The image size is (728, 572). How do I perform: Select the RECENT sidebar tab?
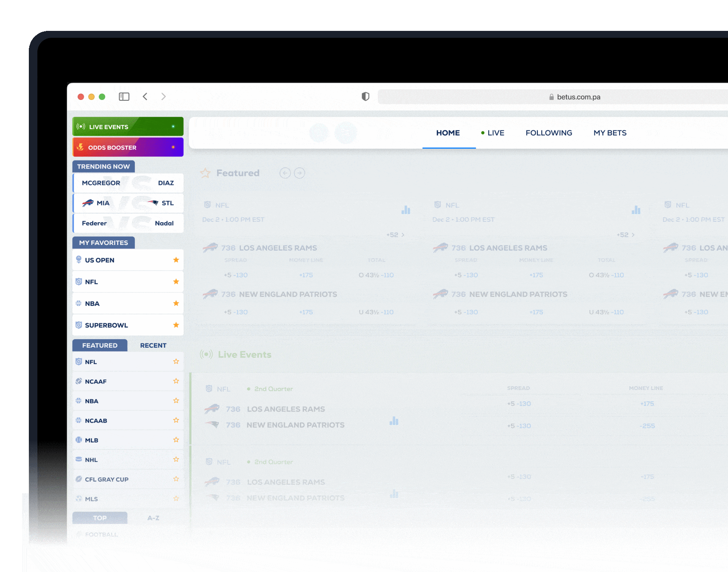pyautogui.click(x=153, y=345)
